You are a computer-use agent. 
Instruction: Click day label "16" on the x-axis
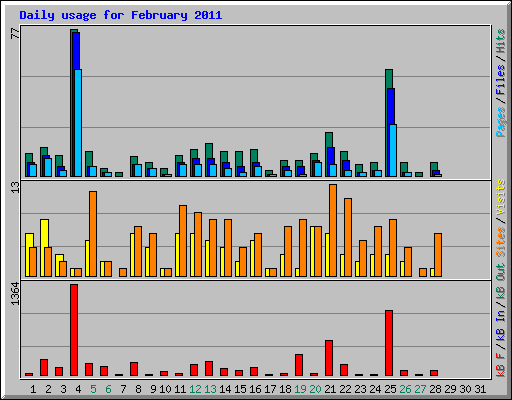coord(255,389)
